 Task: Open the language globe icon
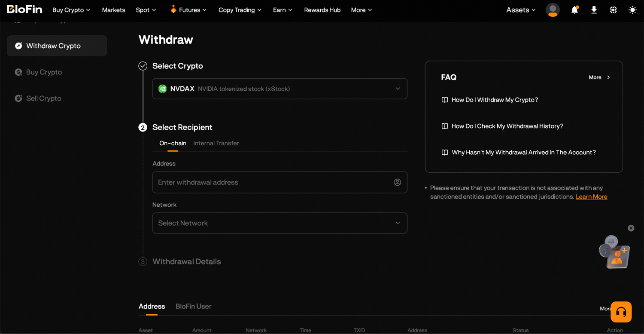click(613, 10)
